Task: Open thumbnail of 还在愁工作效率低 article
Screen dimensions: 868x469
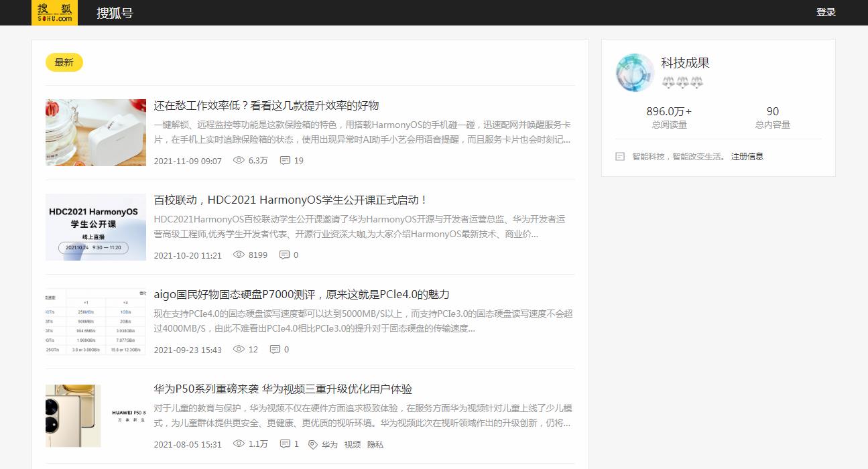Action: (96, 133)
